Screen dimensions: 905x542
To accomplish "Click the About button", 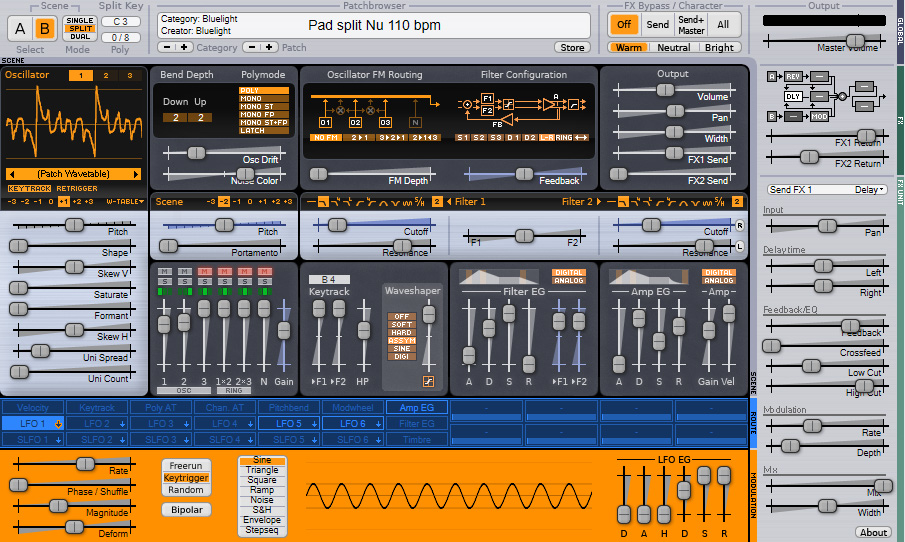I will coord(873,532).
